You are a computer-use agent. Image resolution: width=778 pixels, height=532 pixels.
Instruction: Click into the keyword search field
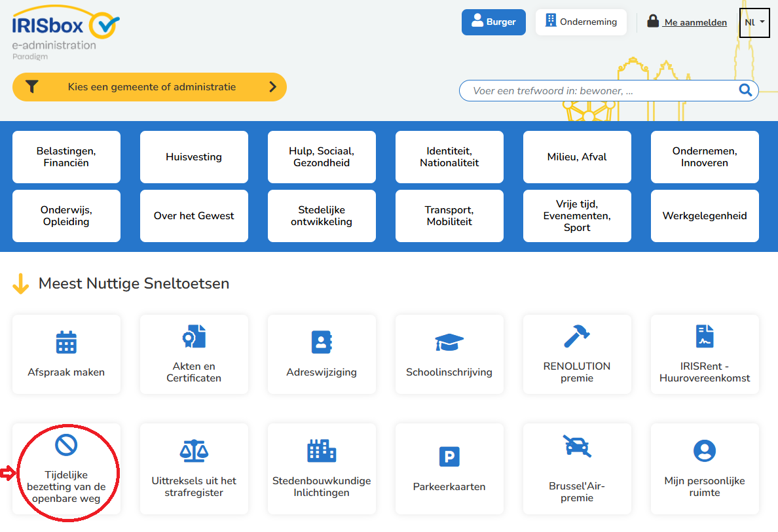tap(599, 91)
